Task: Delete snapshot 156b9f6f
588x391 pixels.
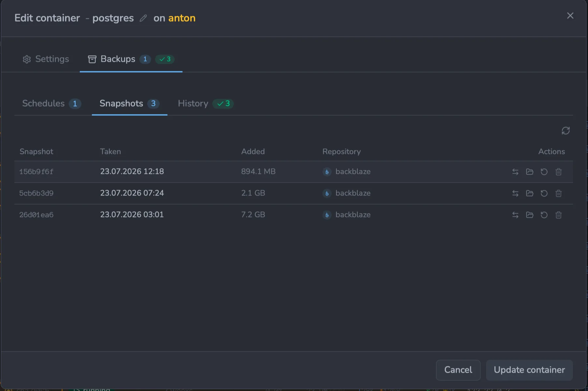Action: 558,172
